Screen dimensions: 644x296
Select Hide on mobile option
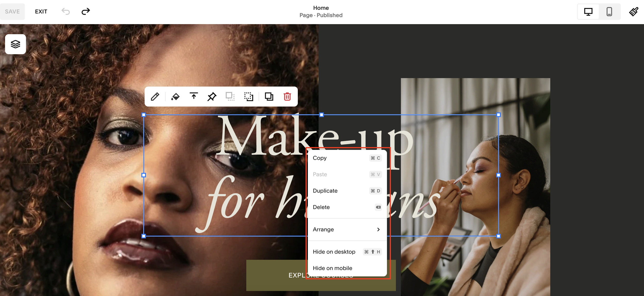[332, 268]
